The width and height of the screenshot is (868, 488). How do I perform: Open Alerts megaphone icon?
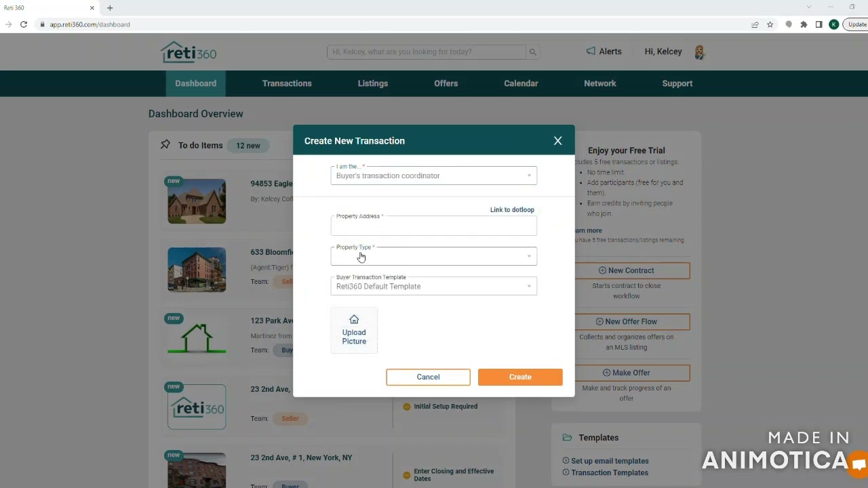(591, 51)
